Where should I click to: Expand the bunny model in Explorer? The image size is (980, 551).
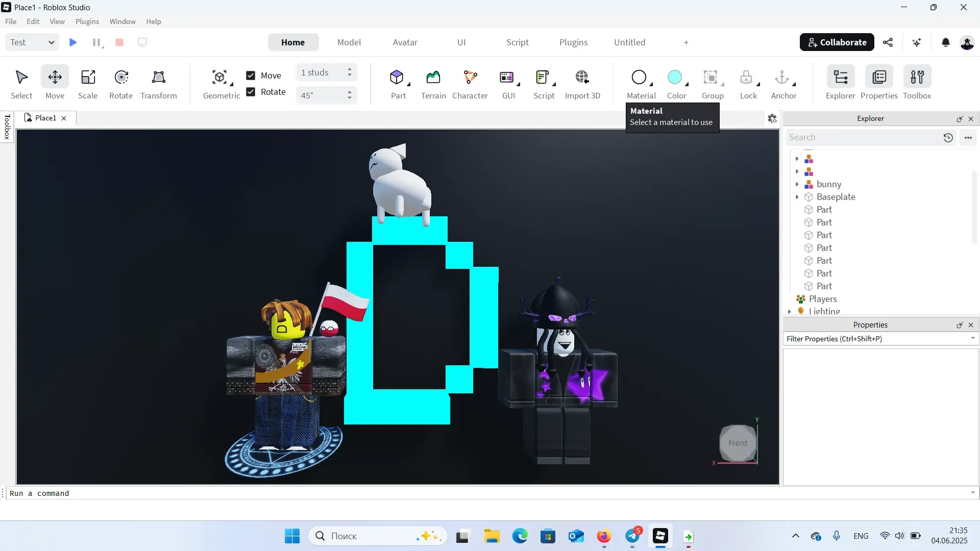tap(797, 184)
